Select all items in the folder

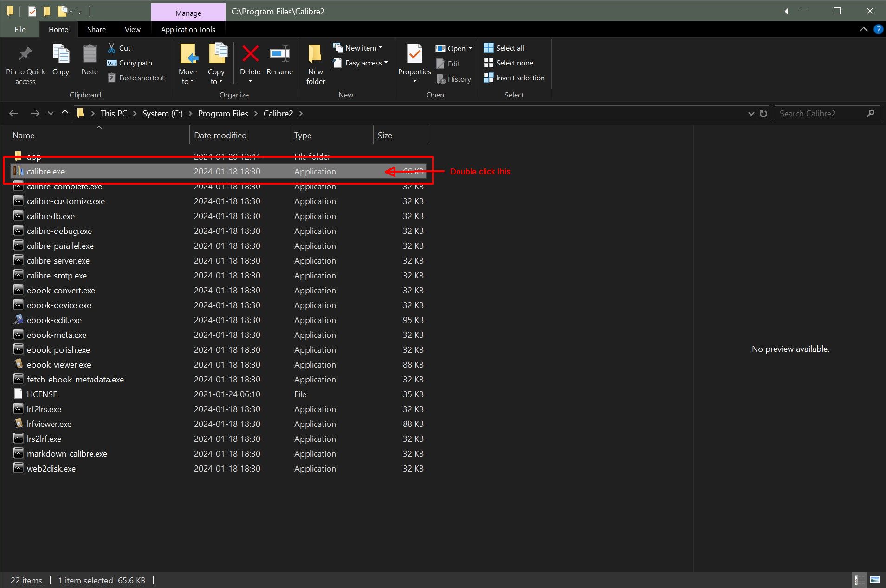[x=504, y=48]
